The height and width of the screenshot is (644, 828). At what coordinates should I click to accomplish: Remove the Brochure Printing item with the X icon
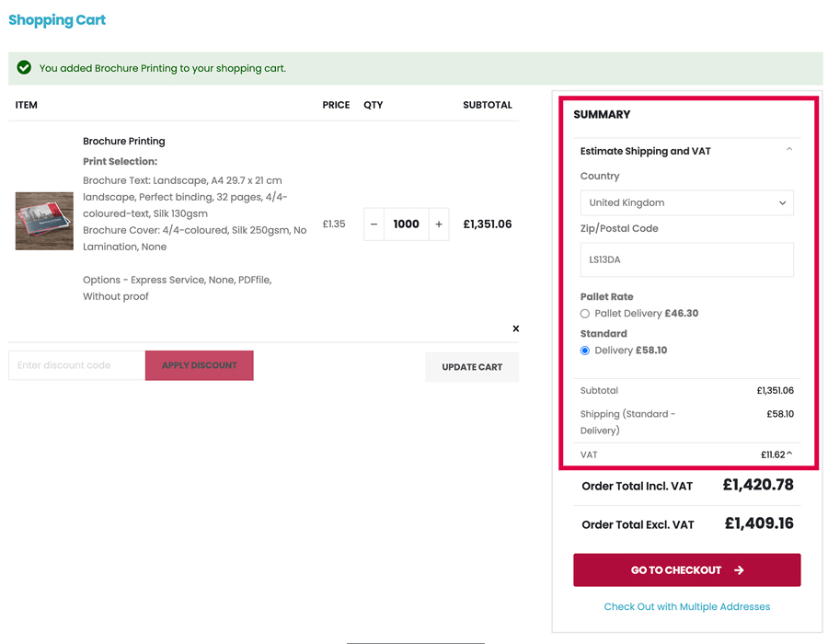tap(515, 328)
